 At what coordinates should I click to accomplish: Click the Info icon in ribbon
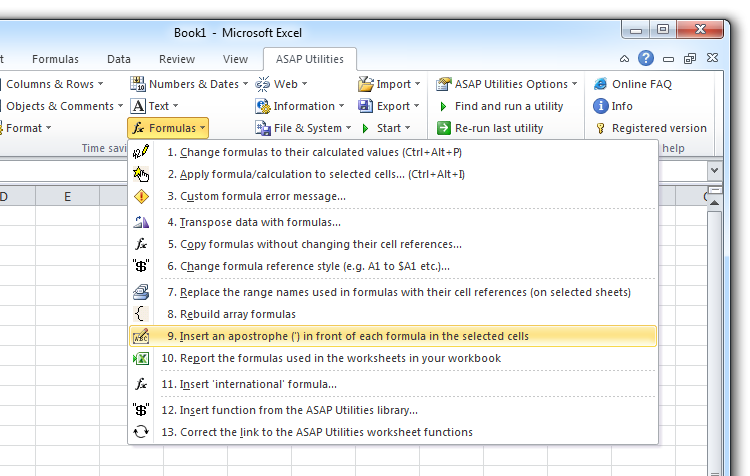pos(601,106)
